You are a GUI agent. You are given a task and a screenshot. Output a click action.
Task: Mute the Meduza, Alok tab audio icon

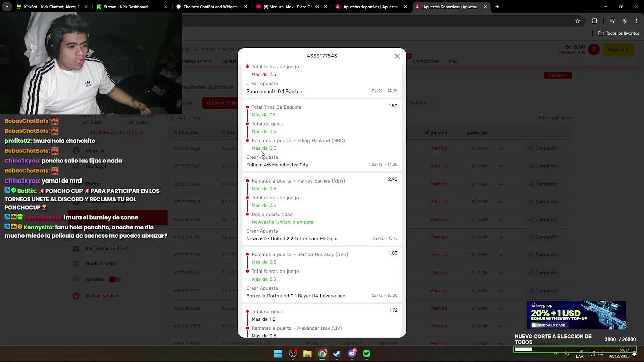(x=317, y=7)
